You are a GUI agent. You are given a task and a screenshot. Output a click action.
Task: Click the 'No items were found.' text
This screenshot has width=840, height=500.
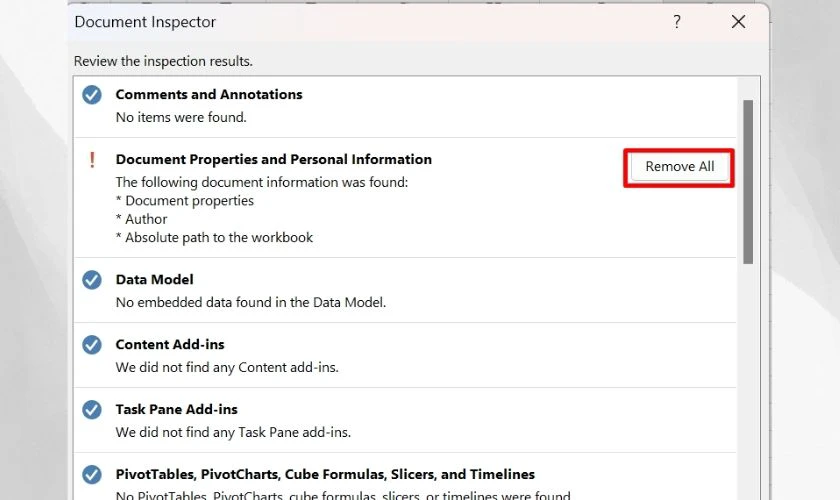181,117
